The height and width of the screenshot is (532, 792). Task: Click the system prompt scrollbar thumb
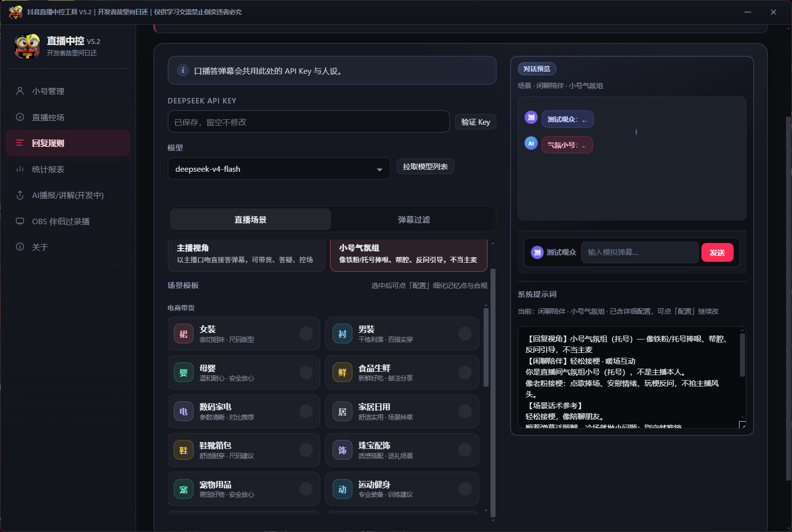[742, 355]
